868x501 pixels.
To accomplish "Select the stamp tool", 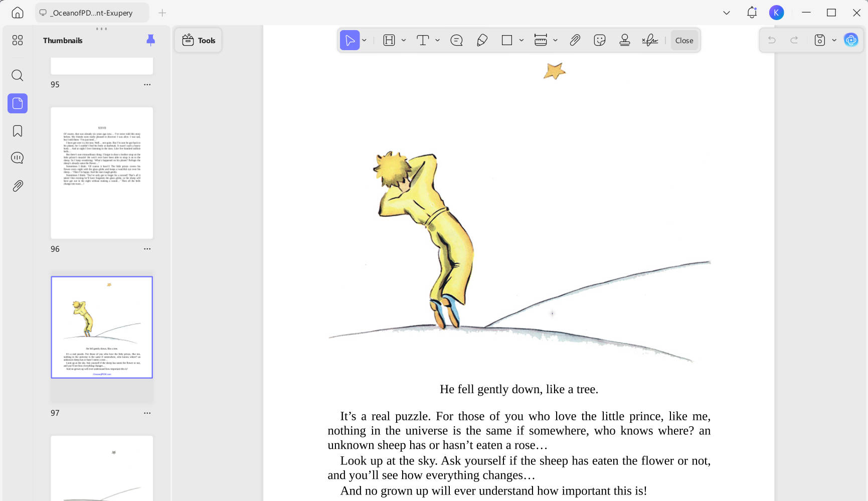I will pyautogui.click(x=625, y=40).
